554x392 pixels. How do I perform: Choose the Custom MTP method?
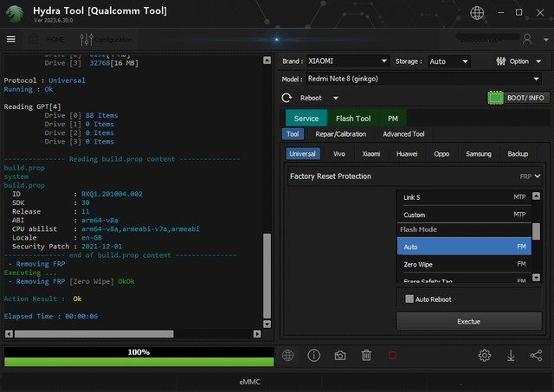464,215
